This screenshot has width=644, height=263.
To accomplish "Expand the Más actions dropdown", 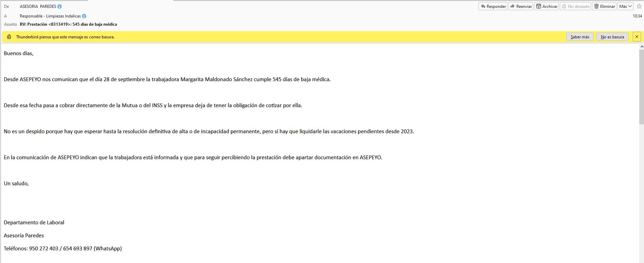I will point(626,6).
